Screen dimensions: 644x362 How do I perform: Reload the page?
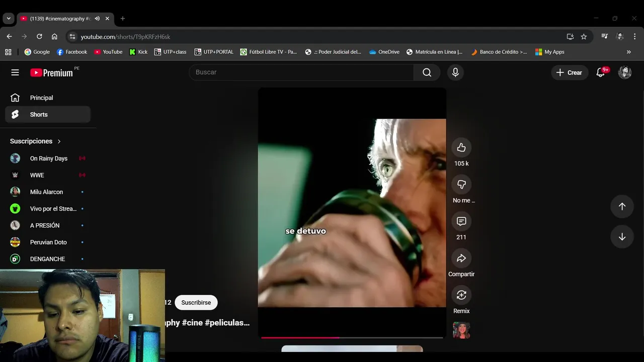coord(39,37)
